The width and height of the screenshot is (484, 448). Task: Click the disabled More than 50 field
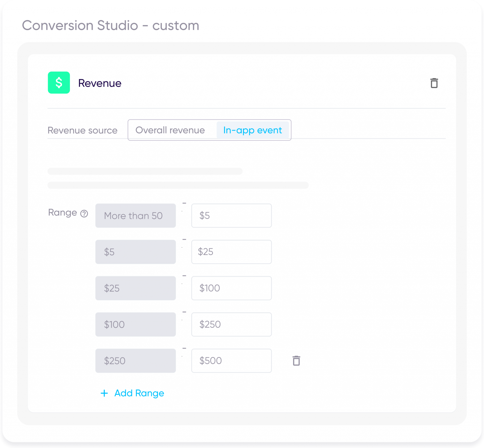(135, 216)
